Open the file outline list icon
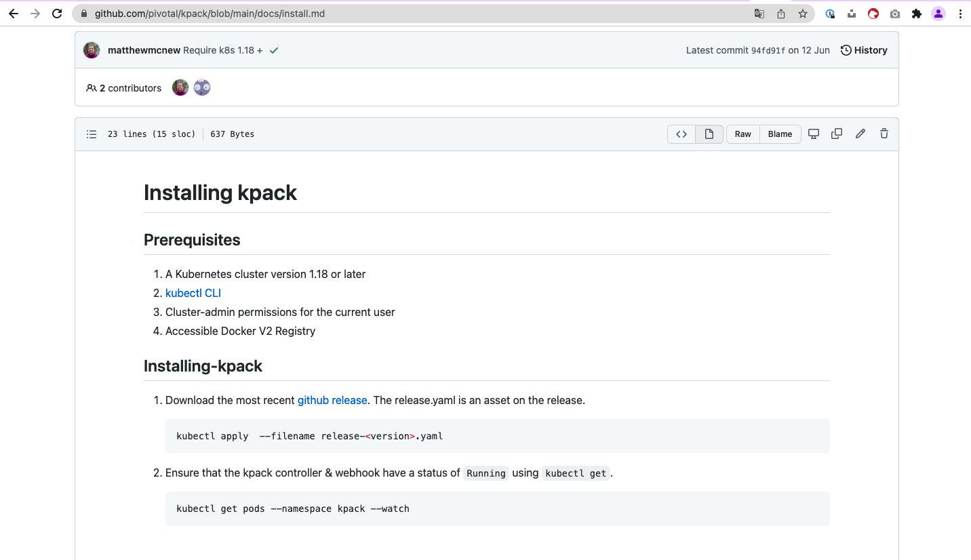Viewport: 971px width, 560px height. click(x=92, y=134)
